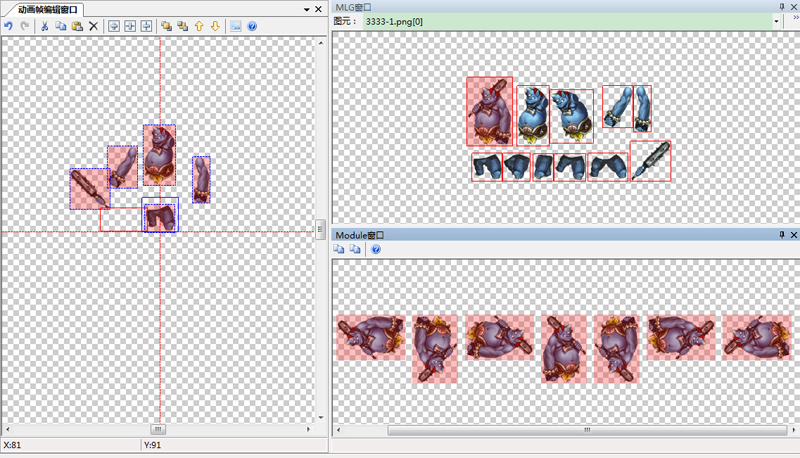Select fifth pants tile in MLG window
Screen dimensions: 800x458
608,167
